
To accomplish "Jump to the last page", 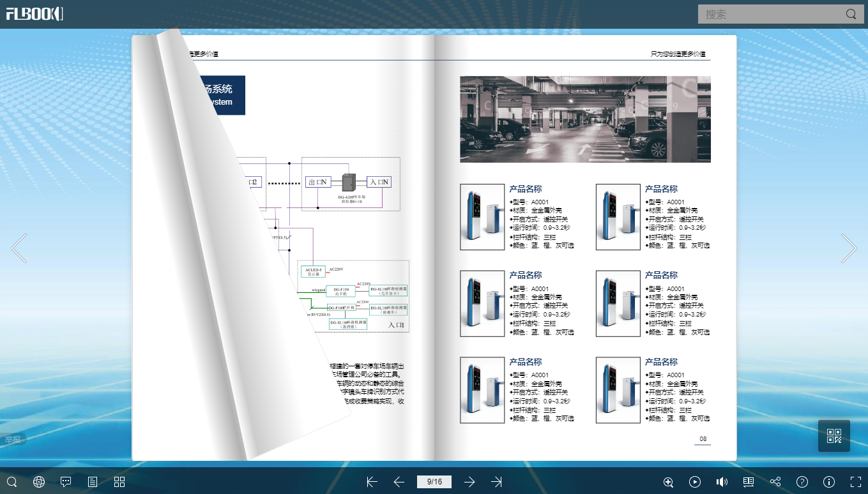I will pyautogui.click(x=497, y=482).
